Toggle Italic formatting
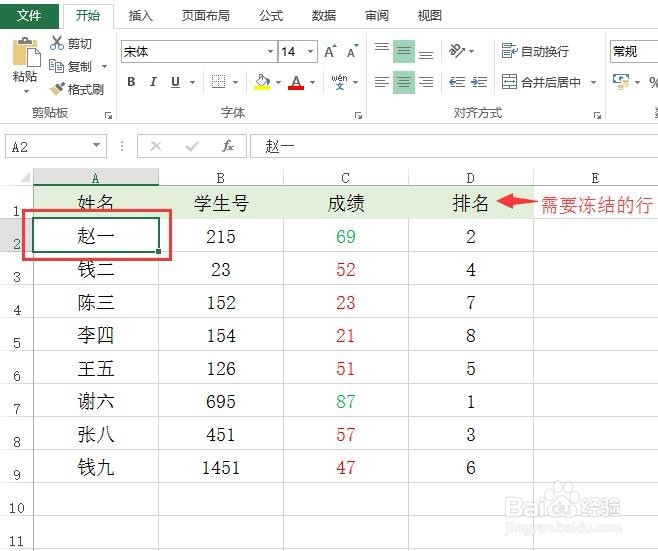 pos(153,82)
